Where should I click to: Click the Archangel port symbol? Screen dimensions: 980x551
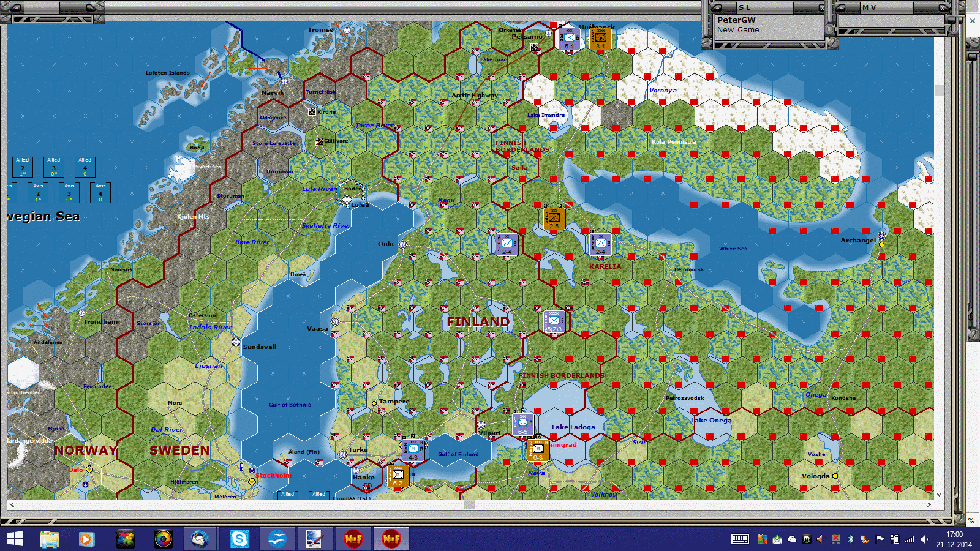coord(881,235)
